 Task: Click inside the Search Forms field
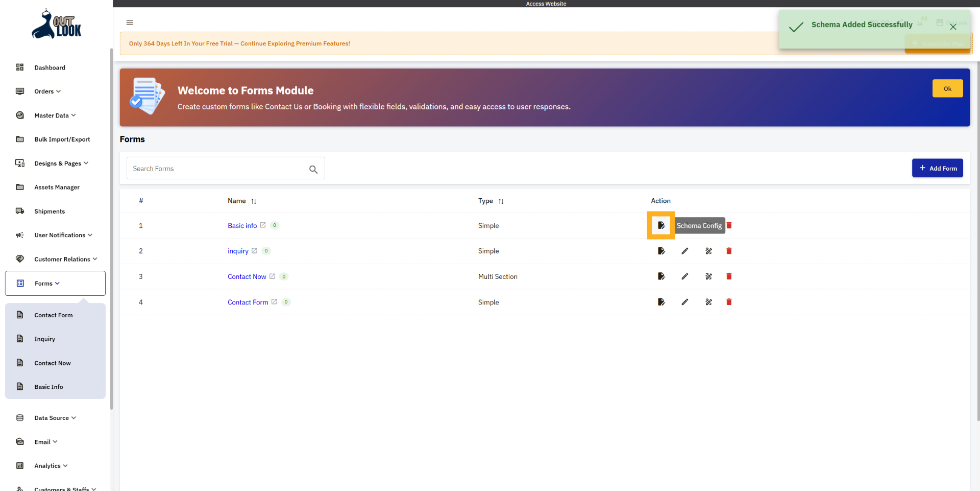(214, 168)
